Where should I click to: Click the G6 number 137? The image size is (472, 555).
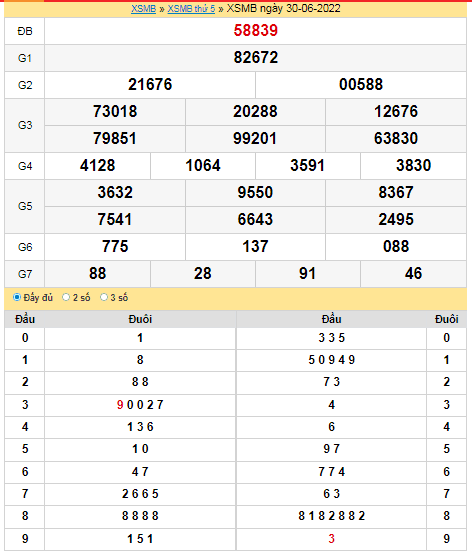255,246
